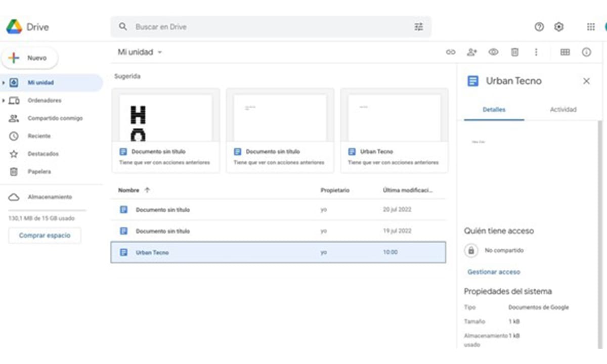Open Almacenamiento in the sidebar
This screenshot has width=607, height=364.
[x=51, y=197]
